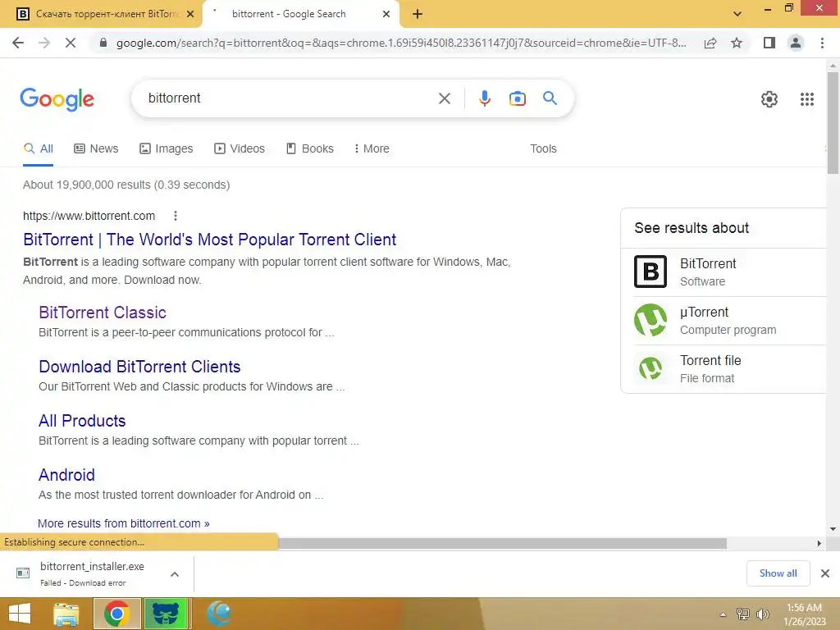Viewport: 840px width, 630px height.
Task: Open the Google apps grid
Action: (x=807, y=99)
